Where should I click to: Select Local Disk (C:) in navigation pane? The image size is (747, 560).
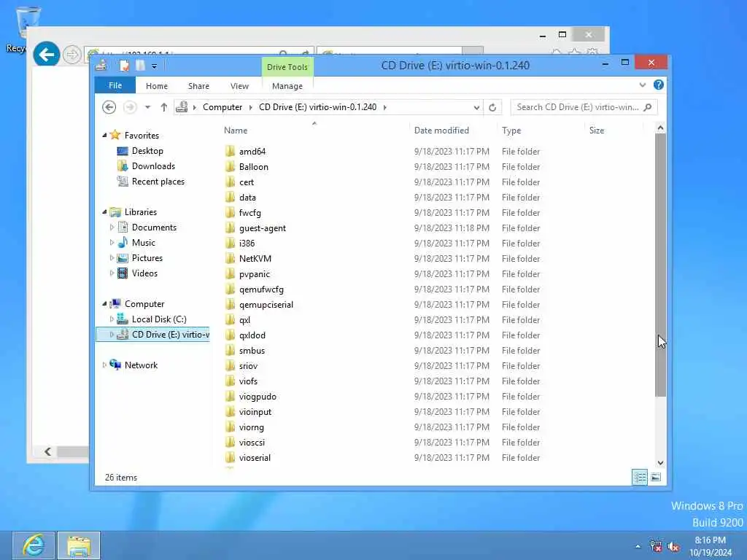click(159, 319)
